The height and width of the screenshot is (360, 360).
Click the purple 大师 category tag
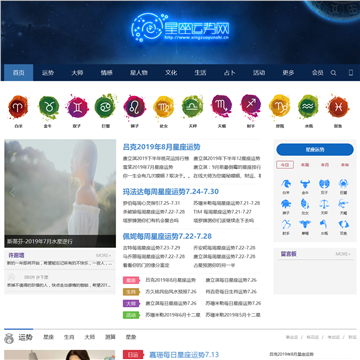coord(131,304)
